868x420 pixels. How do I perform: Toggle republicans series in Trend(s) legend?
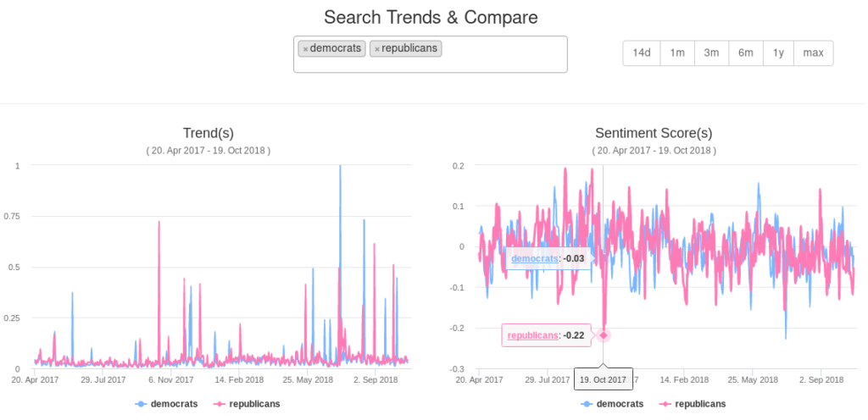tap(247, 404)
